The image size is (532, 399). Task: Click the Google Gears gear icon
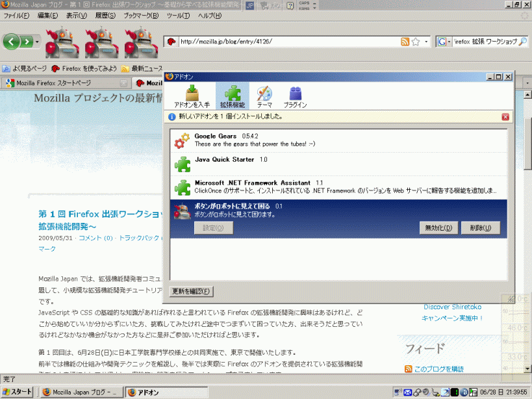click(182, 140)
